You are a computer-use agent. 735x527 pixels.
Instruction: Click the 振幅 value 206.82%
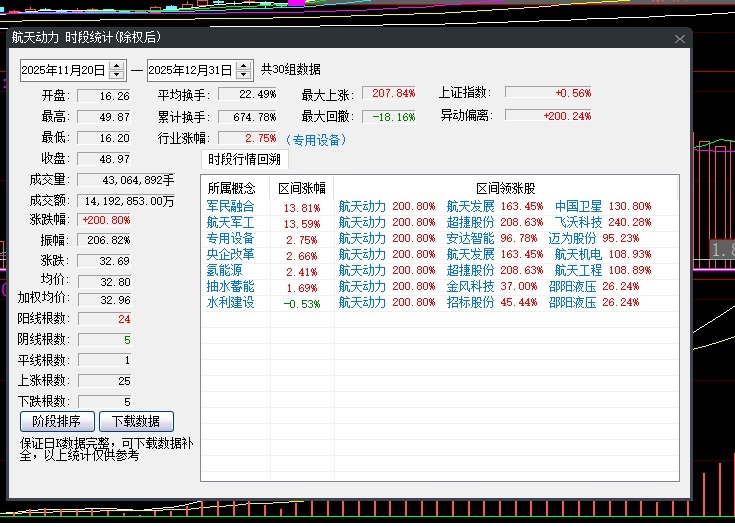click(105, 240)
